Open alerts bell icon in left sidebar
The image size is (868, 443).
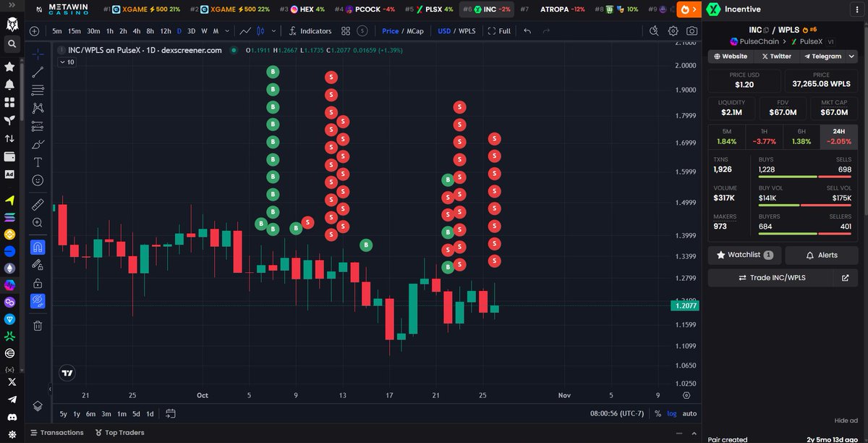pyautogui.click(x=9, y=84)
